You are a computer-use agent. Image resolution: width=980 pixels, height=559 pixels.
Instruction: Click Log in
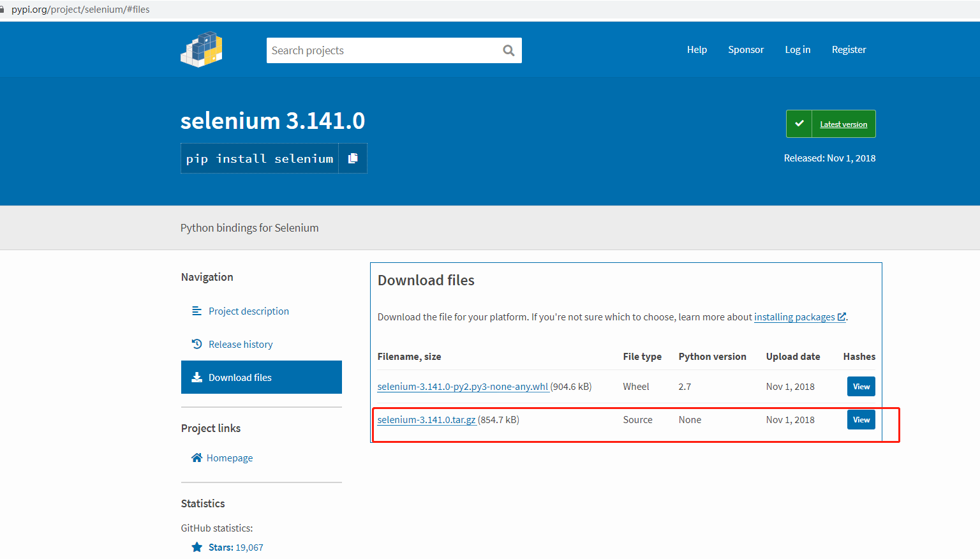tap(798, 50)
